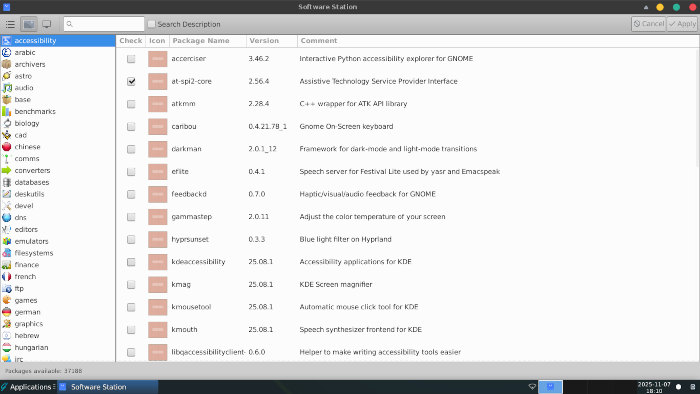This screenshot has width=700, height=394.
Task: Click the accessibility category icon
Action: 7,41
